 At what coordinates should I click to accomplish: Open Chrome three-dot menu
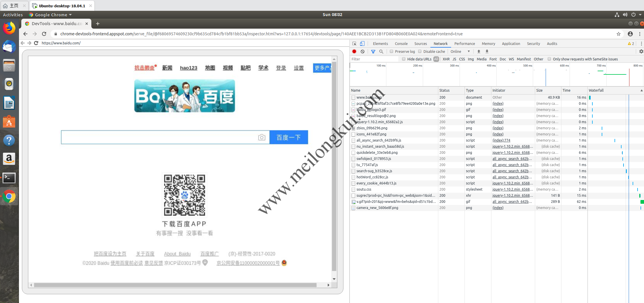click(640, 34)
